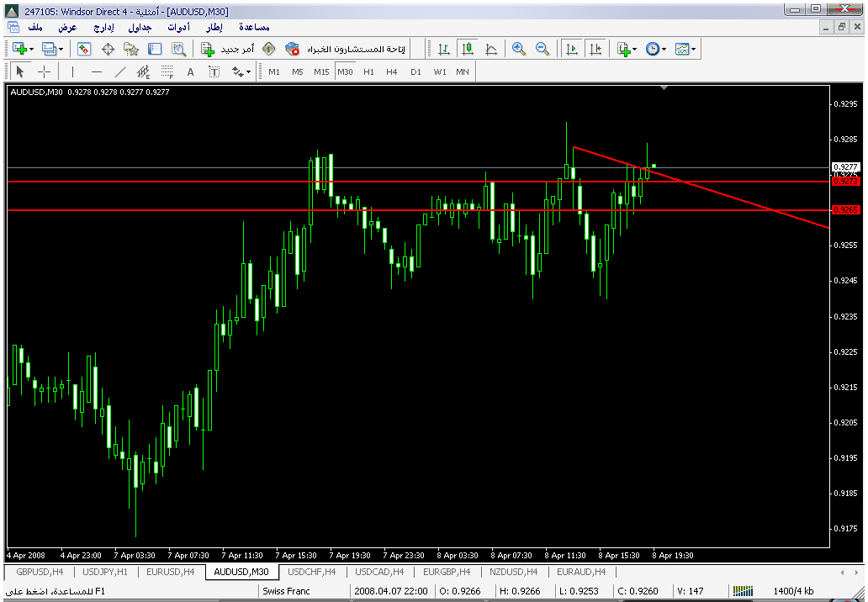This screenshot has width=868, height=602.
Task: Open the Indicators list dropdown
Action: point(626,49)
